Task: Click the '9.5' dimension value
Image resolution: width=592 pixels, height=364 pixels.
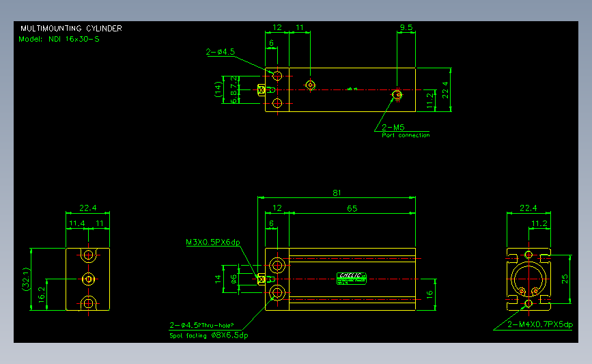Action: click(x=406, y=27)
